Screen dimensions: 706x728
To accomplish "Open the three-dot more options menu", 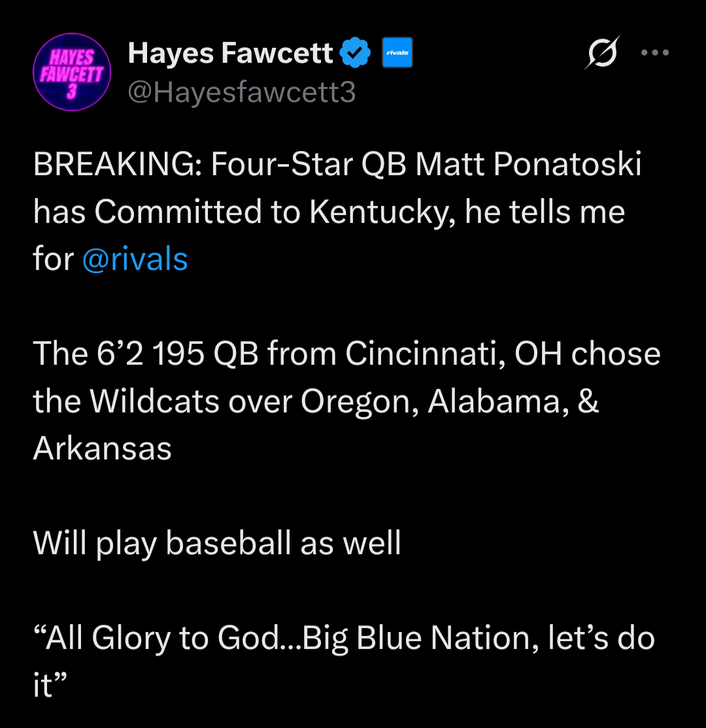I will [x=655, y=54].
